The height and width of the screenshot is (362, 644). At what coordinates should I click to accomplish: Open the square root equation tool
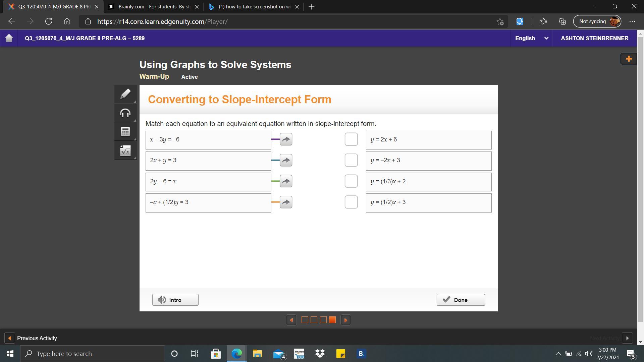pos(125,151)
